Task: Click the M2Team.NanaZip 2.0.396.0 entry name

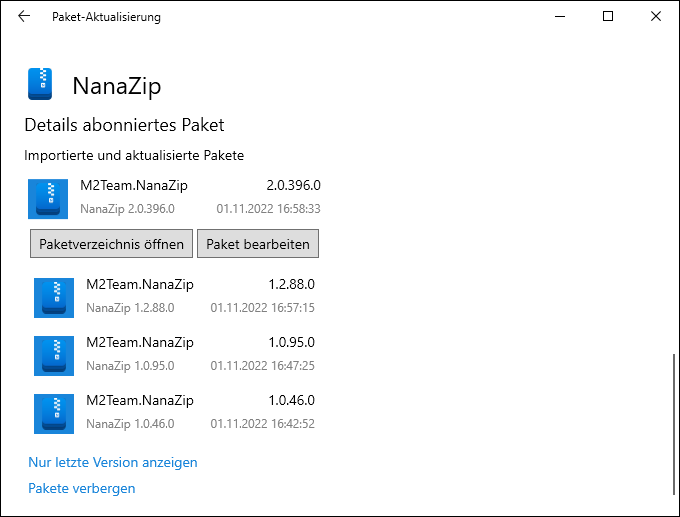Action: click(x=134, y=185)
